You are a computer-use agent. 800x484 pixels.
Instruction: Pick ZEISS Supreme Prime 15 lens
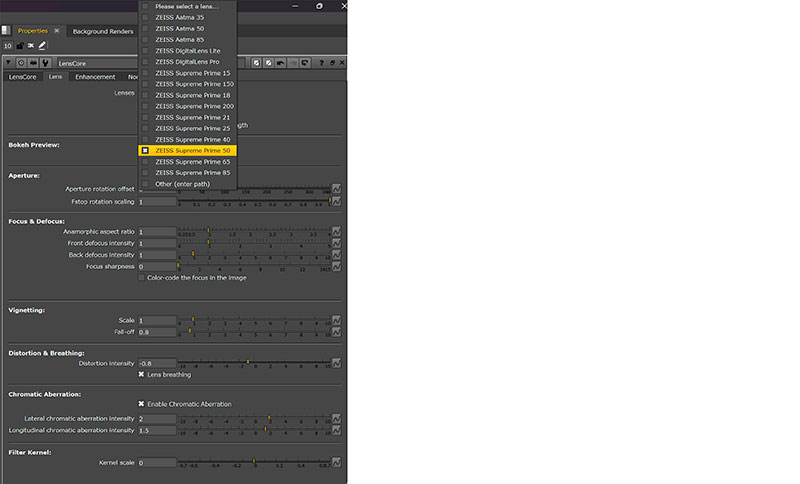[187, 73]
